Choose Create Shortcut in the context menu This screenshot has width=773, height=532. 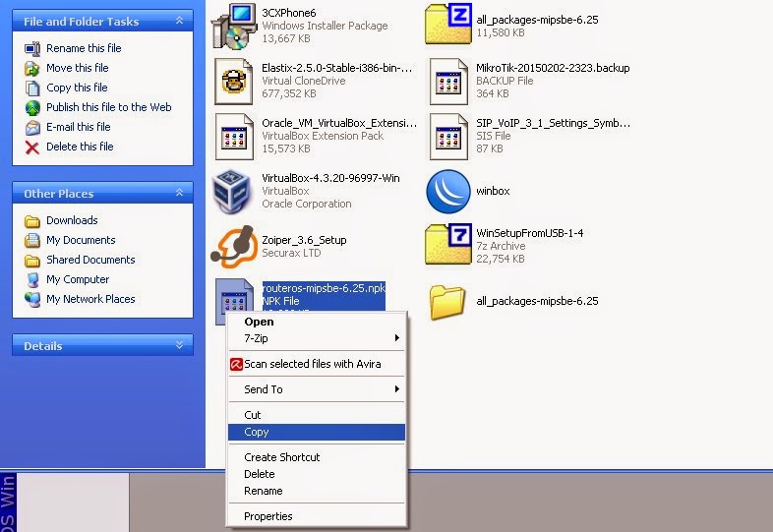point(317,457)
